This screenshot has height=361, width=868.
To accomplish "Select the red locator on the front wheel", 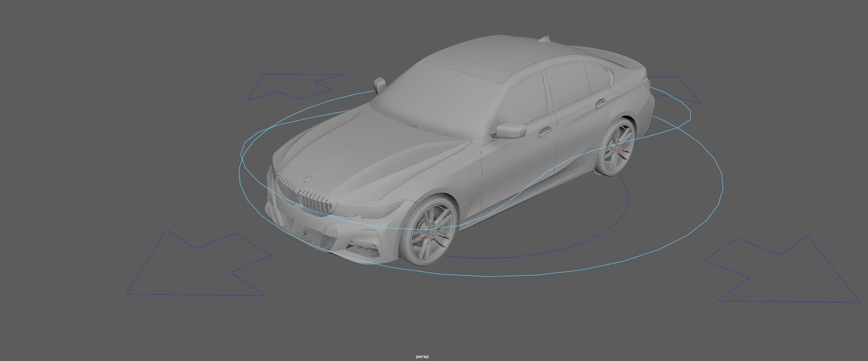I will [x=423, y=238].
